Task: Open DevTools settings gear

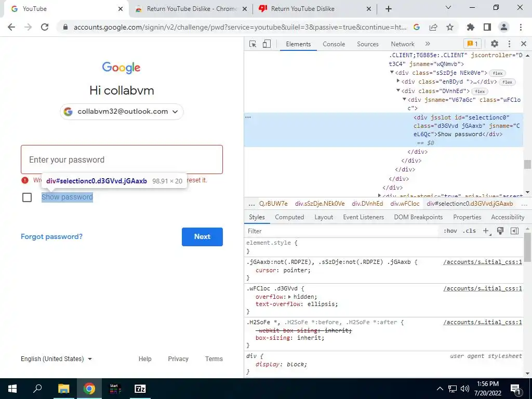Action: point(495,44)
